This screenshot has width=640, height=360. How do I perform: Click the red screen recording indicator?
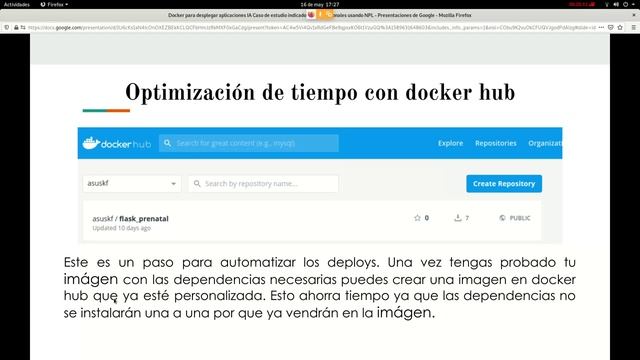pos(582,4)
